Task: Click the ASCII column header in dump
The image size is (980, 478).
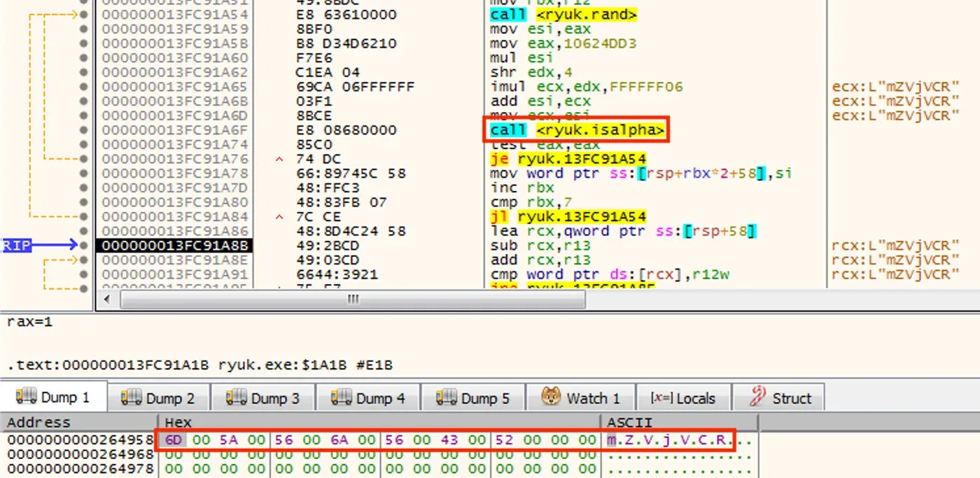Action: [629, 423]
